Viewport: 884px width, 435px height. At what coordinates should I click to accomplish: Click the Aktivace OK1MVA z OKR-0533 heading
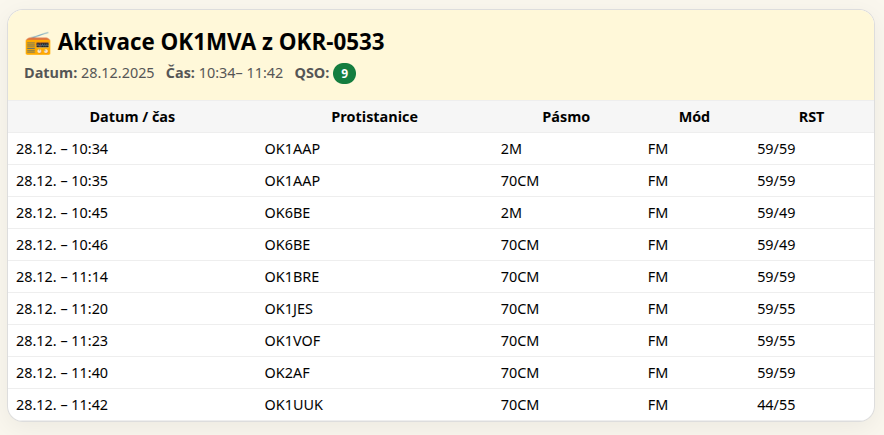221,42
